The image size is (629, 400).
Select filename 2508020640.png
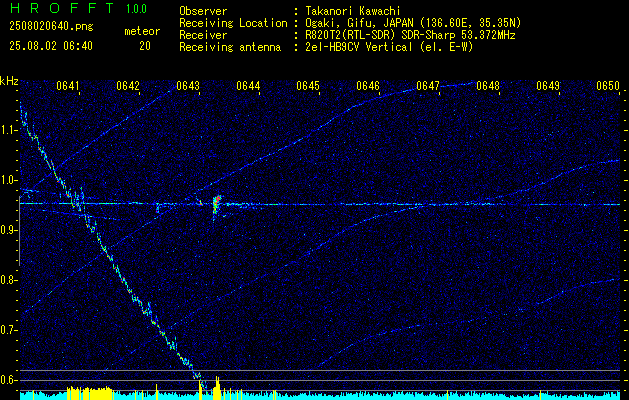pyautogui.click(x=51, y=27)
